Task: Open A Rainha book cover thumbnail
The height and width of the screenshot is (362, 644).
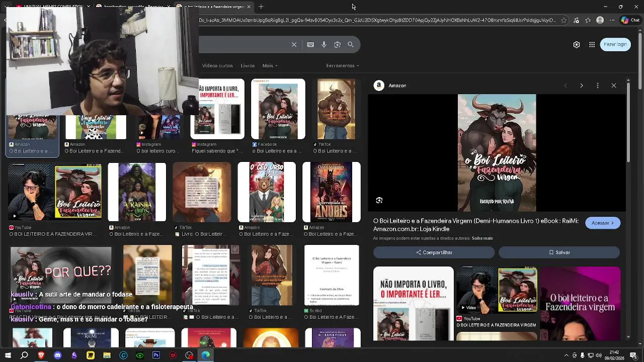Action: point(137,192)
